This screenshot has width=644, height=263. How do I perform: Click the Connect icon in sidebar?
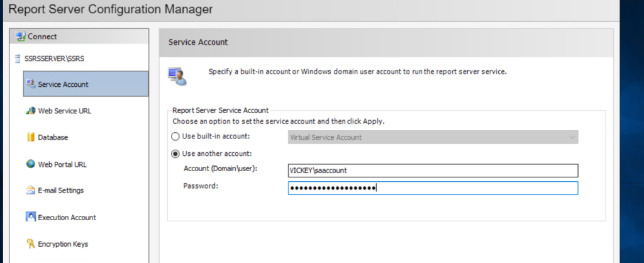point(21,36)
